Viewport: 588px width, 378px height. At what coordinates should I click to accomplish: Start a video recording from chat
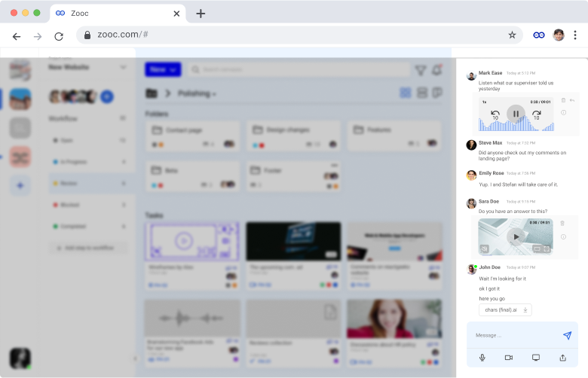pos(509,358)
